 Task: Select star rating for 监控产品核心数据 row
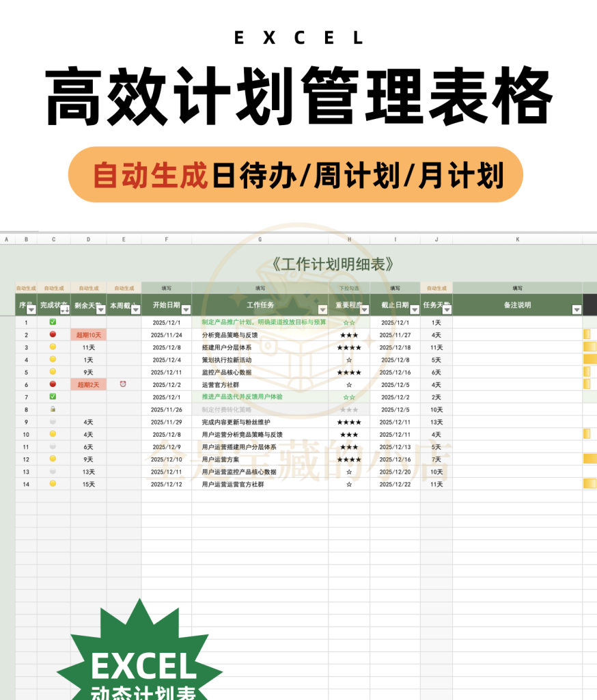pyautogui.click(x=349, y=373)
